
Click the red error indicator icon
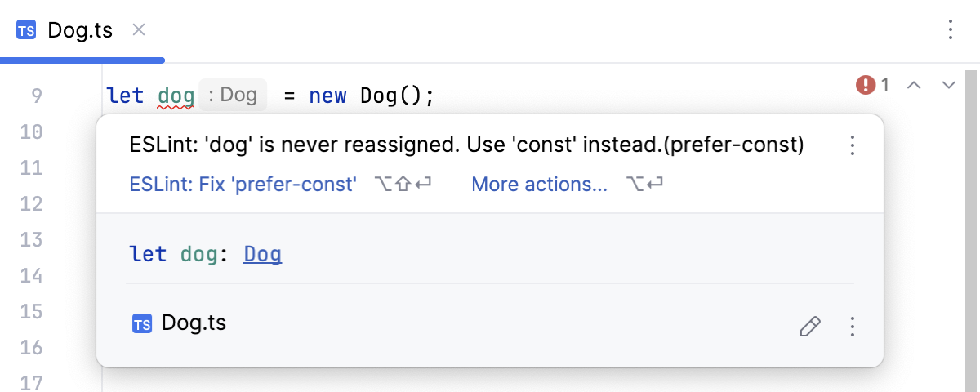click(x=865, y=84)
